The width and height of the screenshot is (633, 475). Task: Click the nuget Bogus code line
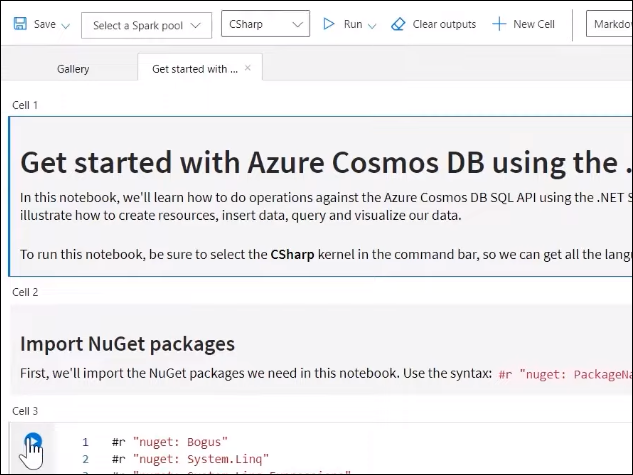tap(170, 441)
